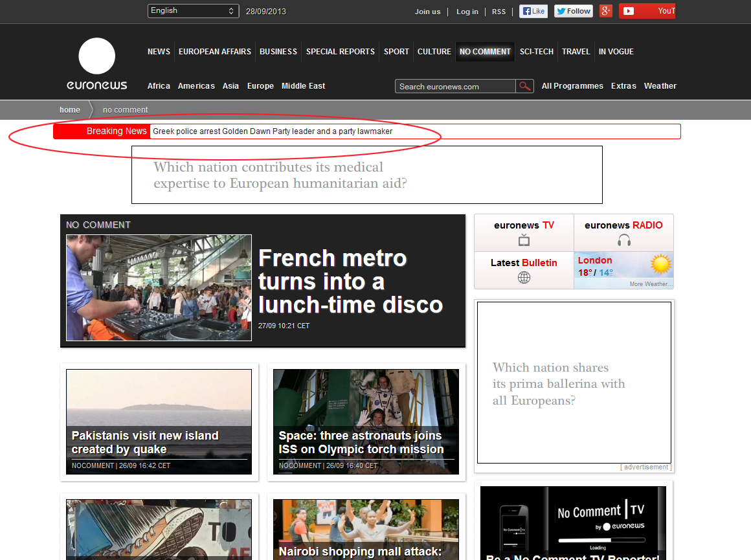Open the Pakistanis visit new island thumbnail
The height and width of the screenshot is (560, 751).
pos(159,421)
